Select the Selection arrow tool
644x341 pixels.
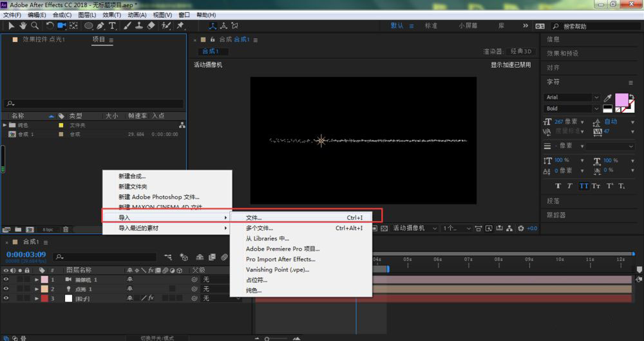[11, 26]
